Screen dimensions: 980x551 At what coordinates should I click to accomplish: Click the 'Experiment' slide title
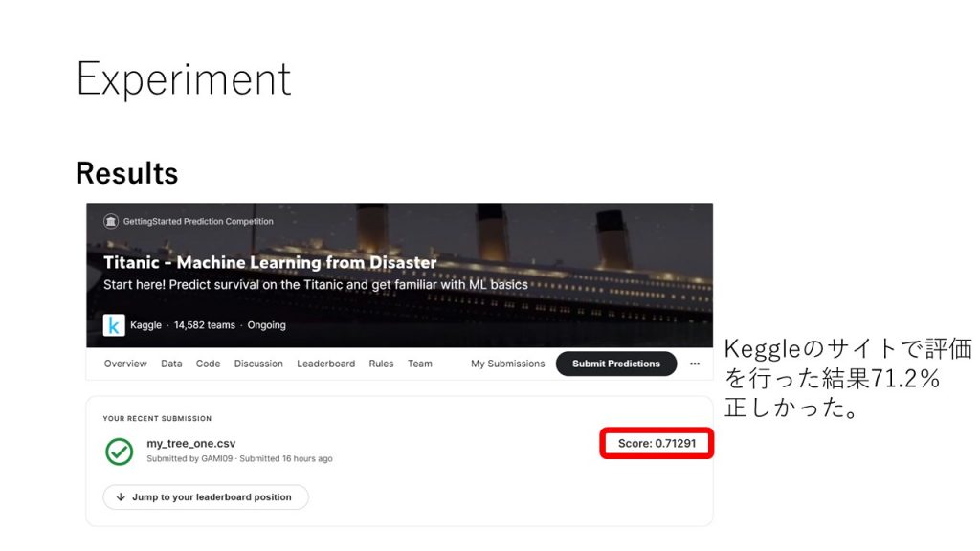pyautogui.click(x=184, y=78)
